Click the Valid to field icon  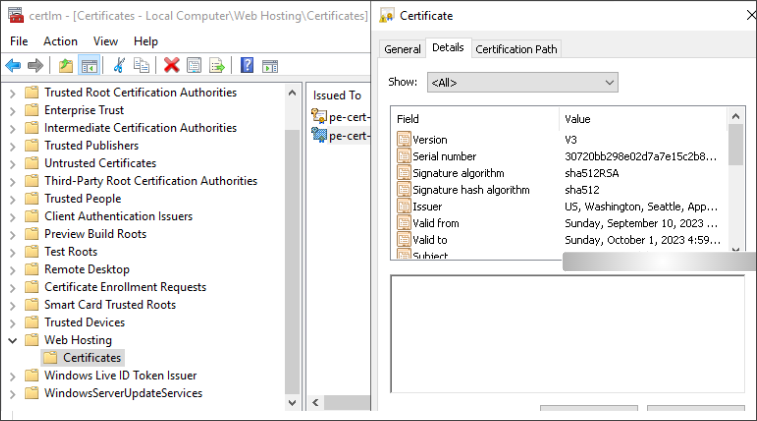tap(404, 239)
